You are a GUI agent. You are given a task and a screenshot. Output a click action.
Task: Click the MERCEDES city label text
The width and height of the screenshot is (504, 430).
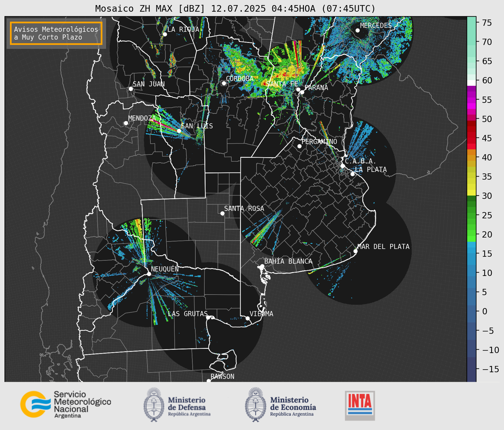(376, 25)
